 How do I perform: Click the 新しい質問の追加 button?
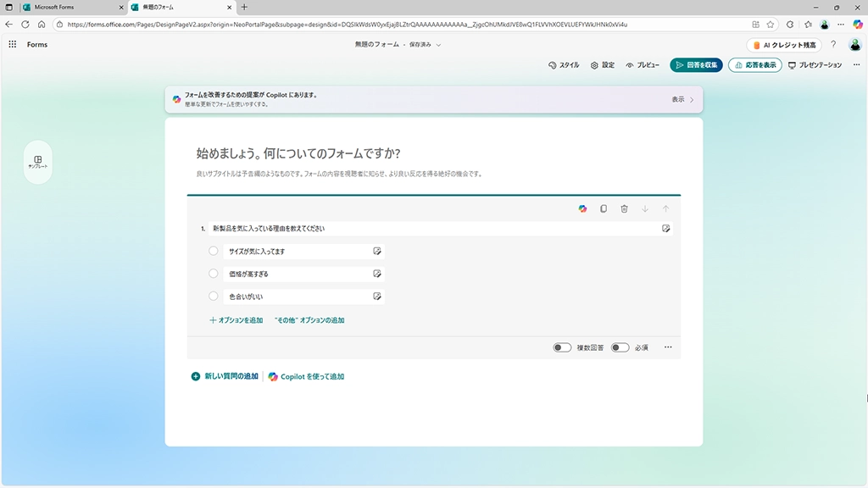(x=225, y=376)
